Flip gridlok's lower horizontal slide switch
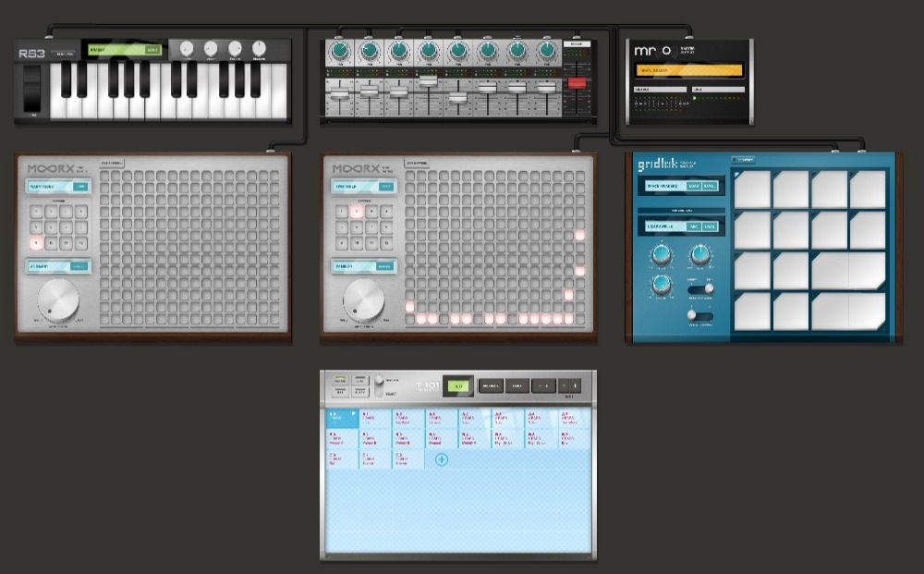Viewport: 924px width, 574px height. (700, 316)
